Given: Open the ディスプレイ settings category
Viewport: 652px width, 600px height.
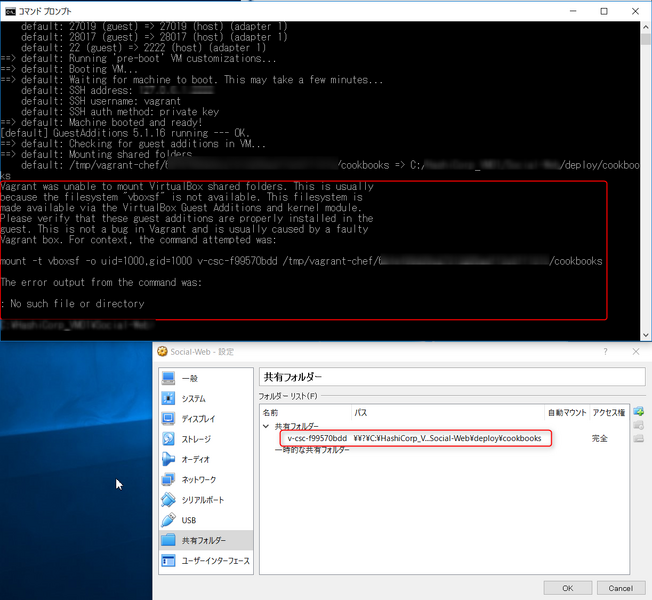Looking at the screenshot, I should pos(198,419).
